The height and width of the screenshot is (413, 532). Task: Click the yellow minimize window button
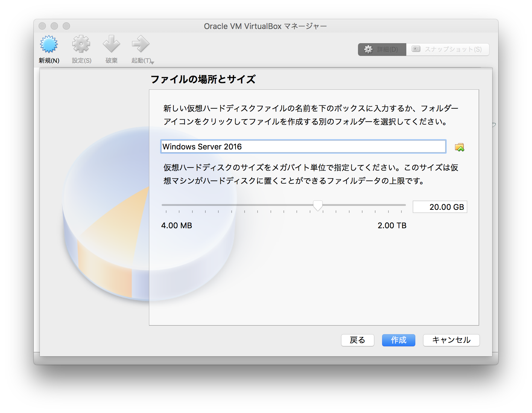(x=54, y=26)
